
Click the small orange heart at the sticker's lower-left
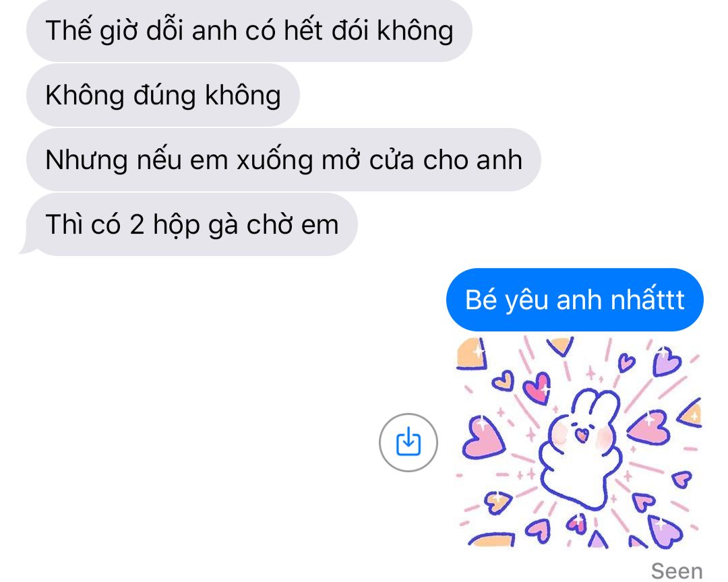pos(497,501)
